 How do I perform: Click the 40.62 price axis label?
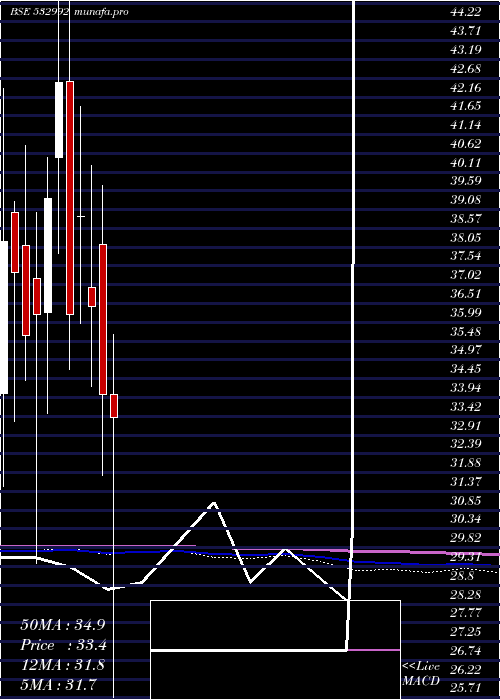(466, 144)
